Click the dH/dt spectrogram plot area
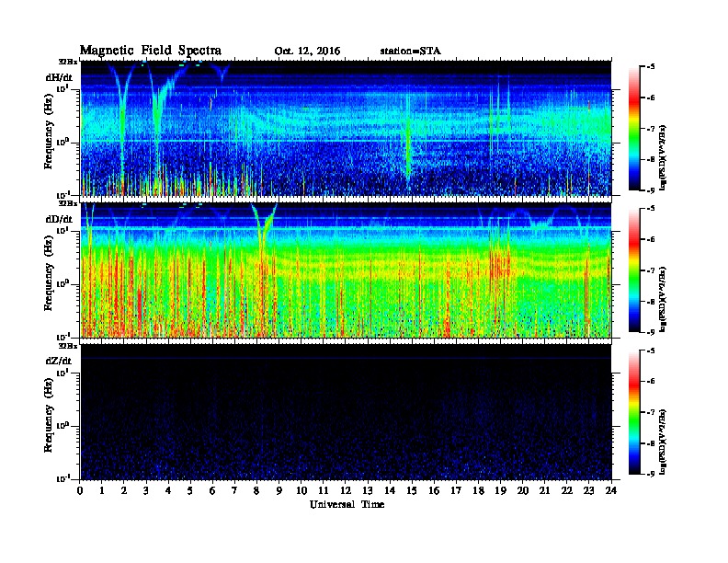This screenshot has width=728, height=563. coord(346,128)
